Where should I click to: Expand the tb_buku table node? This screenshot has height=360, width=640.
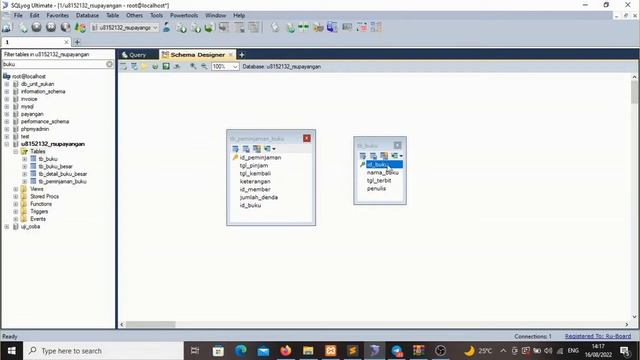point(24,159)
